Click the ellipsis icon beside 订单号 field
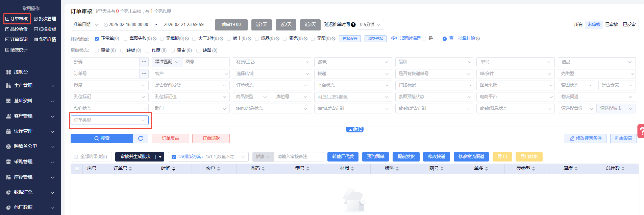The height and width of the screenshot is (215, 644). (144, 73)
